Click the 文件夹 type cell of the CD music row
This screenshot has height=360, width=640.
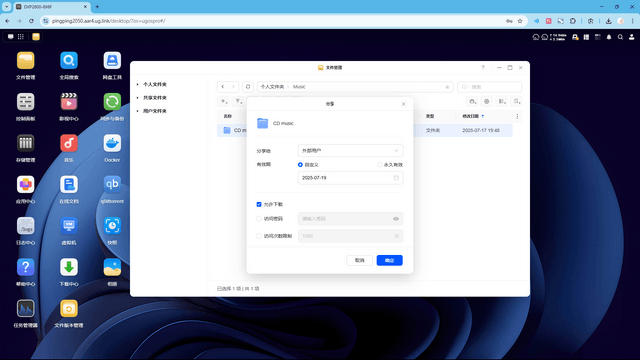[433, 131]
